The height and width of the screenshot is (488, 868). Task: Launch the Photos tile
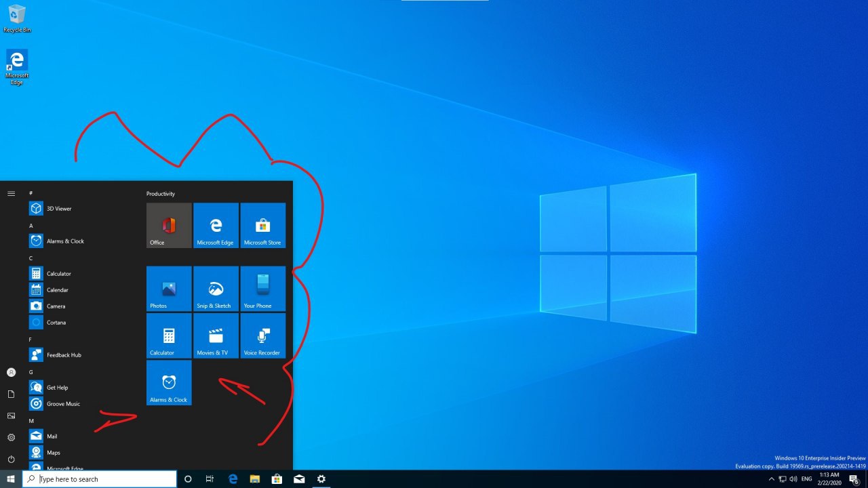click(169, 289)
